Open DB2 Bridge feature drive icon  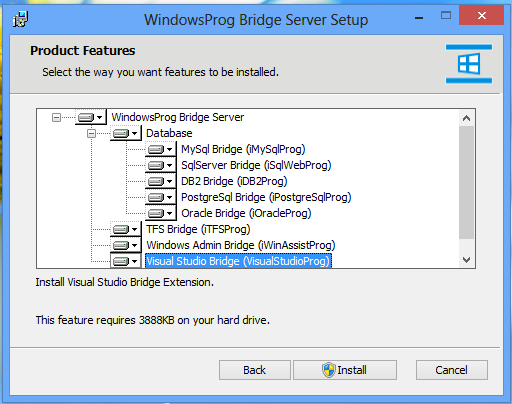point(160,181)
